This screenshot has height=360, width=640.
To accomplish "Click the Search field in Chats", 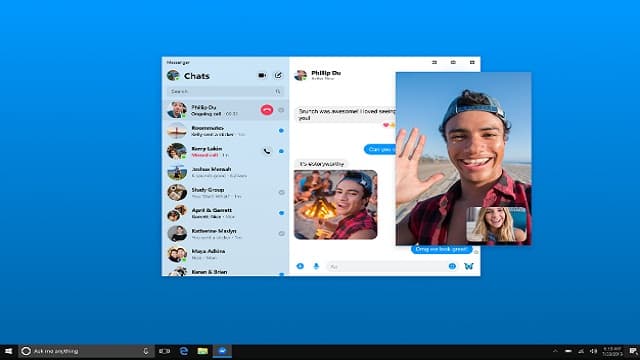I will (x=225, y=91).
